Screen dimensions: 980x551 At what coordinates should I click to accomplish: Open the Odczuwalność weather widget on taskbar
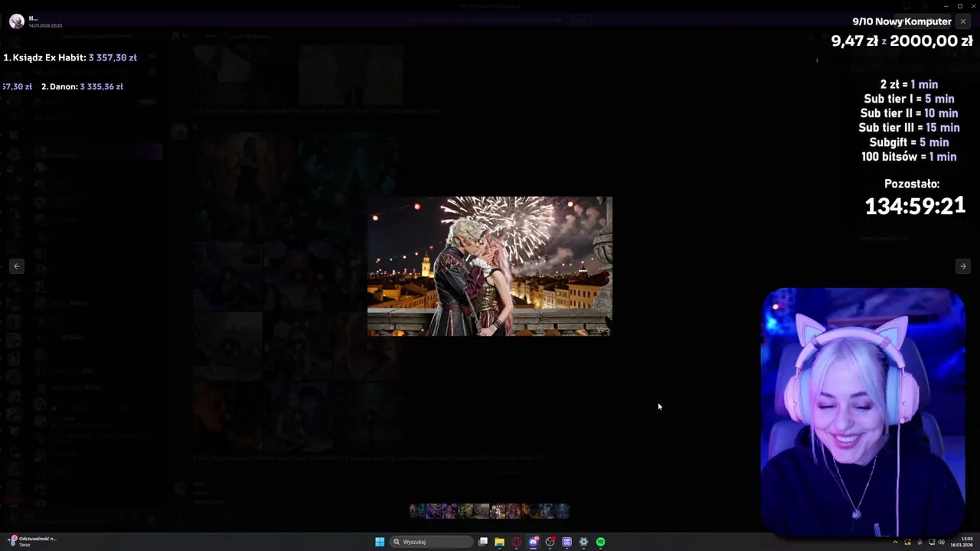[x=32, y=541]
